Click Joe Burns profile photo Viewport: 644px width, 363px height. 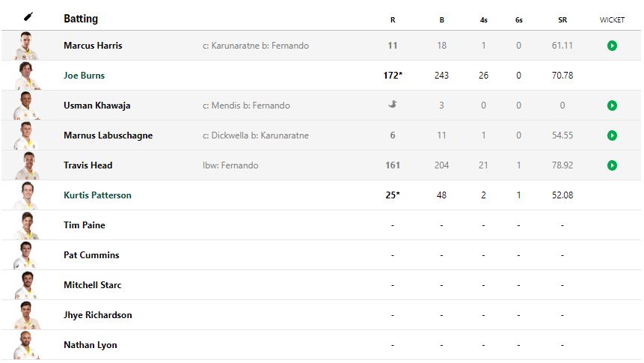(27, 75)
